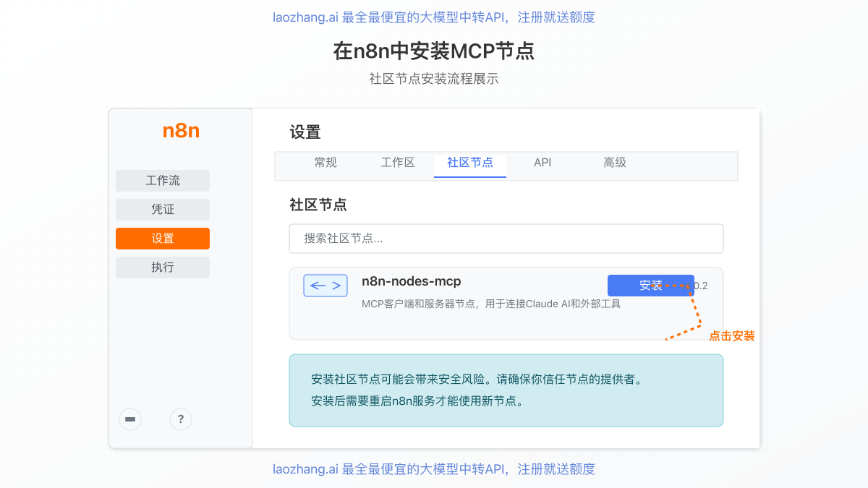The image size is (868, 488).
Task: Click the 安装 button for n8n-nodes-mcp
Action: (651, 286)
